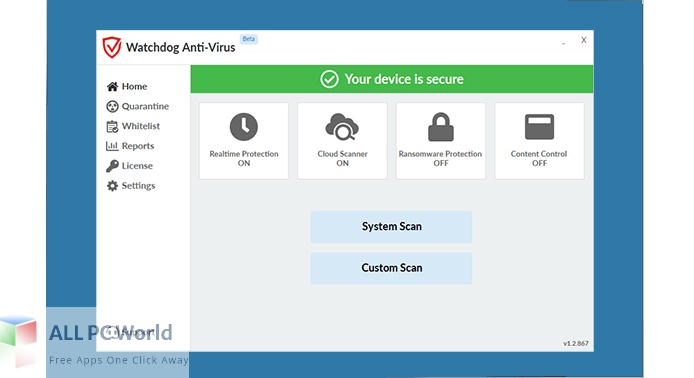Click the Cloud Scanner cloud icon
694x378 pixels.
pos(342,127)
